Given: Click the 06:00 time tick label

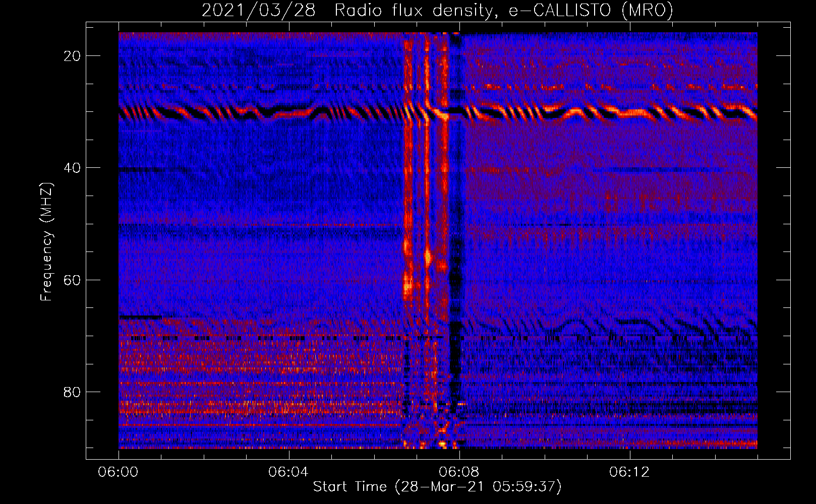Looking at the screenshot, I should 119,472.
